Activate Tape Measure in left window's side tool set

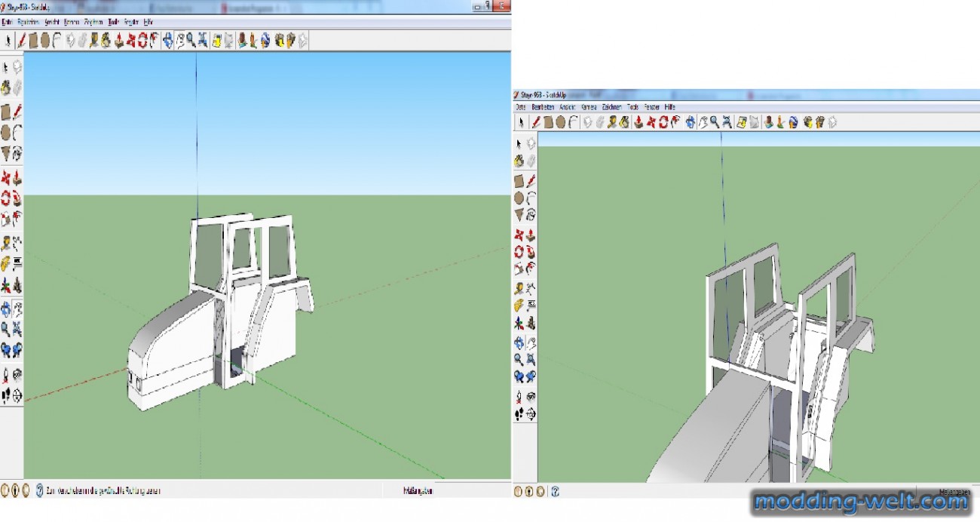[x=6, y=242]
